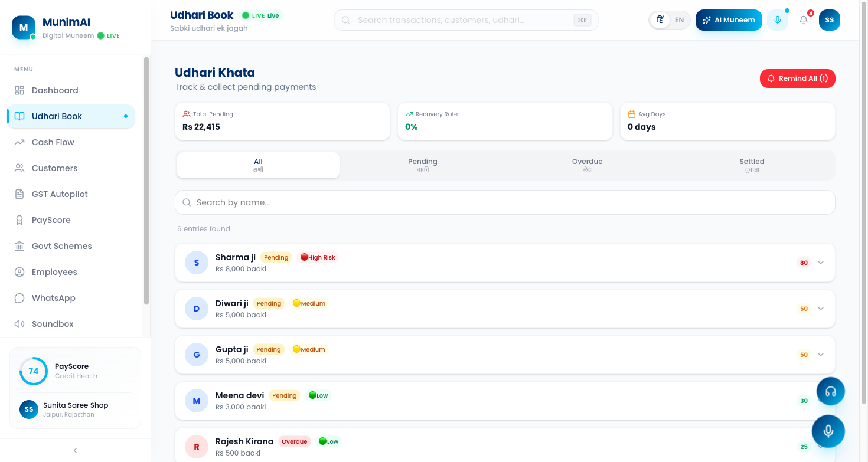Image resolution: width=868 pixels, height=462 pixels.
Task: Switch to the Settled filter tab
Action: pyautogui.click(x=751, y=165)
